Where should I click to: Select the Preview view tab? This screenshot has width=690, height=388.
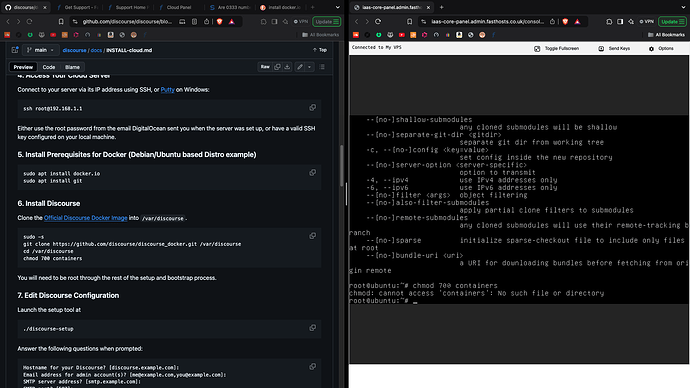(23, 67)
